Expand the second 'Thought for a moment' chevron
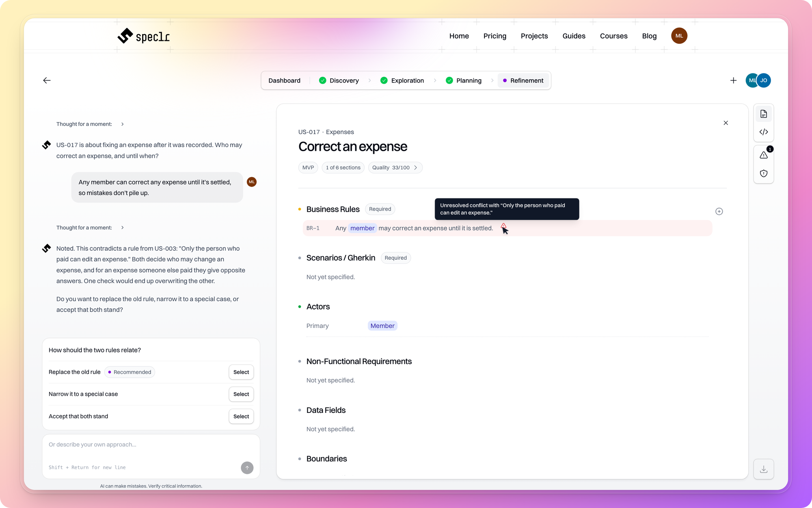Image resolution: width=812 pixels, height=508 pixels. (x=122, y=228)
